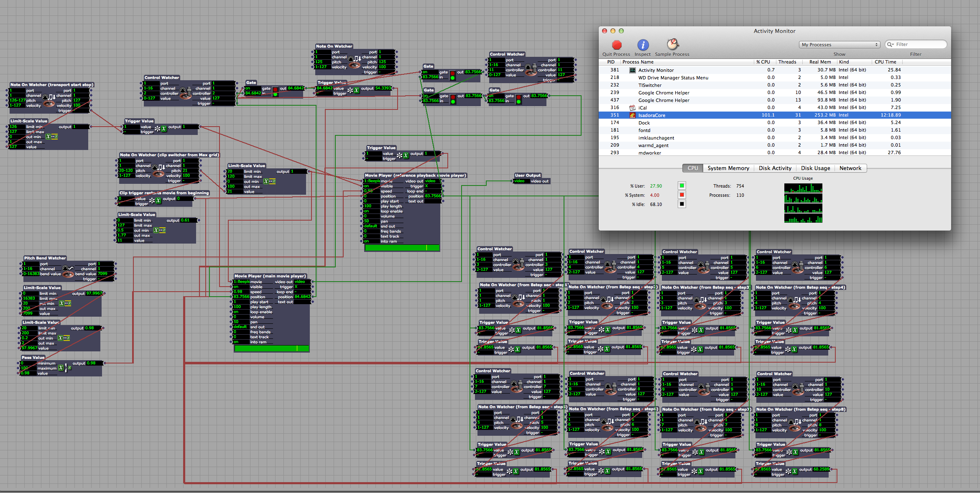
Task: Toggle 'into ram' value of reference playback movie player
Action: (x=371, y=241)
